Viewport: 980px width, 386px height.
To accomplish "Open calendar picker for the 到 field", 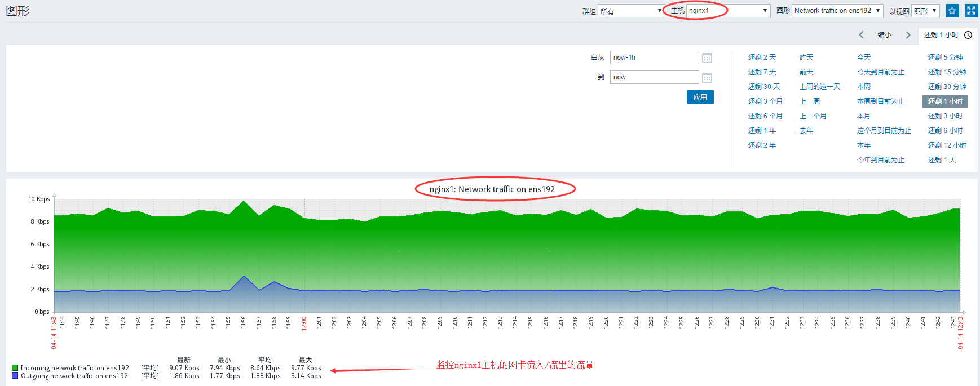I will 707,78.
